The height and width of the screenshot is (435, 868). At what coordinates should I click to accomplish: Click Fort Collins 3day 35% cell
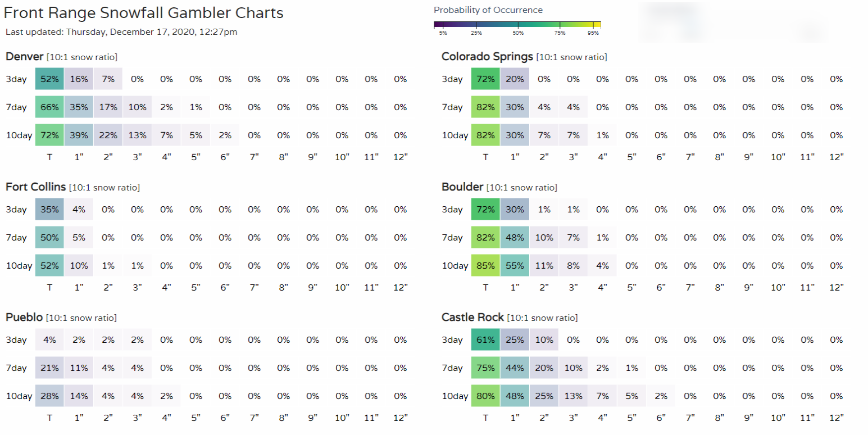click(49, 209)
